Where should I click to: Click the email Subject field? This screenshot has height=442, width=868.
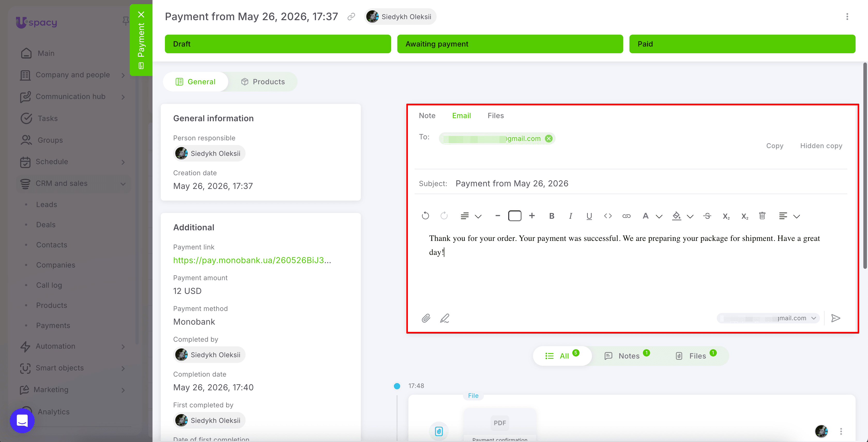pyautogui.click(x=631, y=184)
